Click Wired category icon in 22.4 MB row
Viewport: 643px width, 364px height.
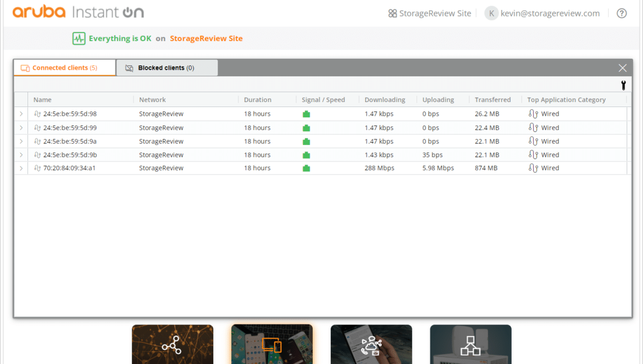point(533,128)
